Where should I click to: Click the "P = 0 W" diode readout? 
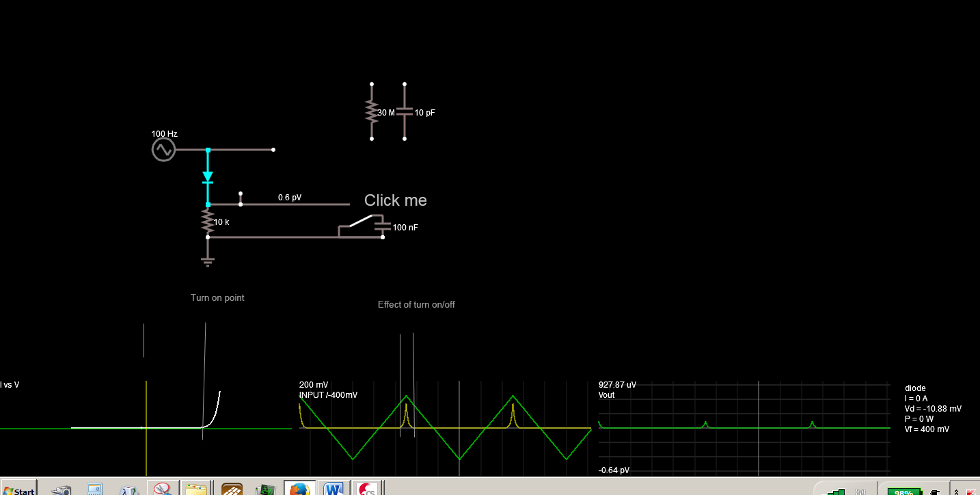(919, 419)
